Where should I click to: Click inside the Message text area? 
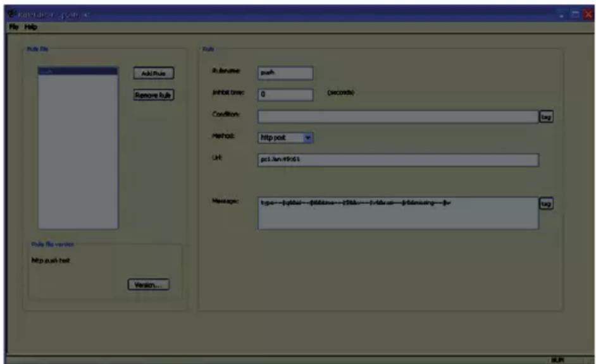point(398,213)
